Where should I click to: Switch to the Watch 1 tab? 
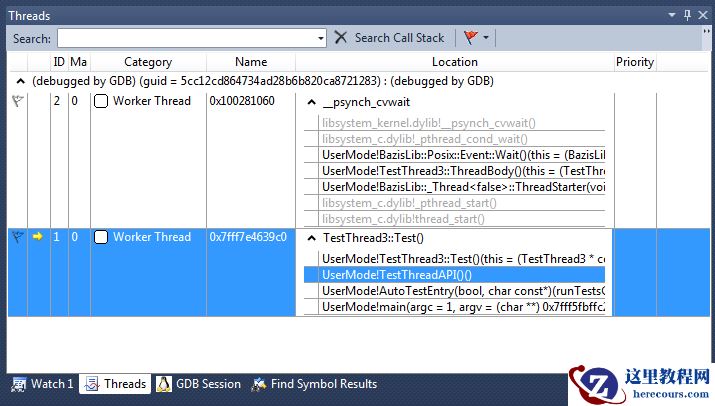coord(42,384)
